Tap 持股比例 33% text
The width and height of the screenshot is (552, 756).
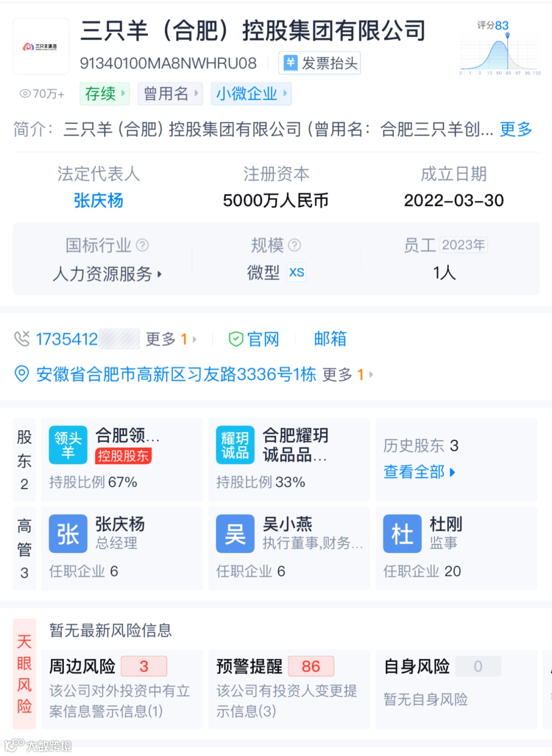tap(261, 482)
